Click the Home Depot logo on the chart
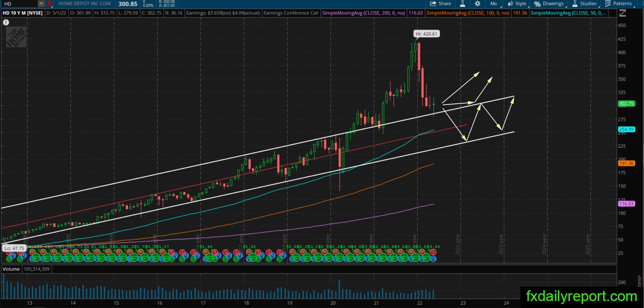 (x=16, y=37)
